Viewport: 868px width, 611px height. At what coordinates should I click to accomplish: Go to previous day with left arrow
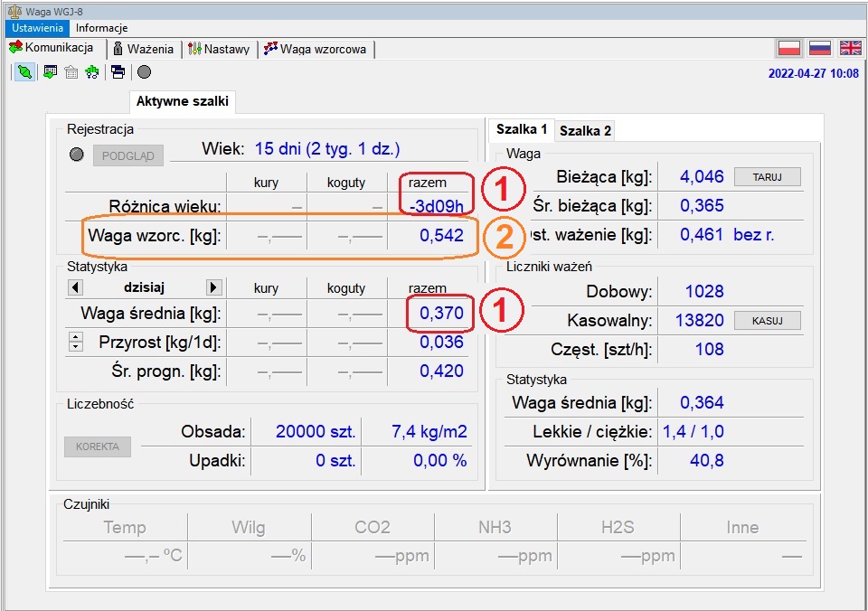pos(76,287)
